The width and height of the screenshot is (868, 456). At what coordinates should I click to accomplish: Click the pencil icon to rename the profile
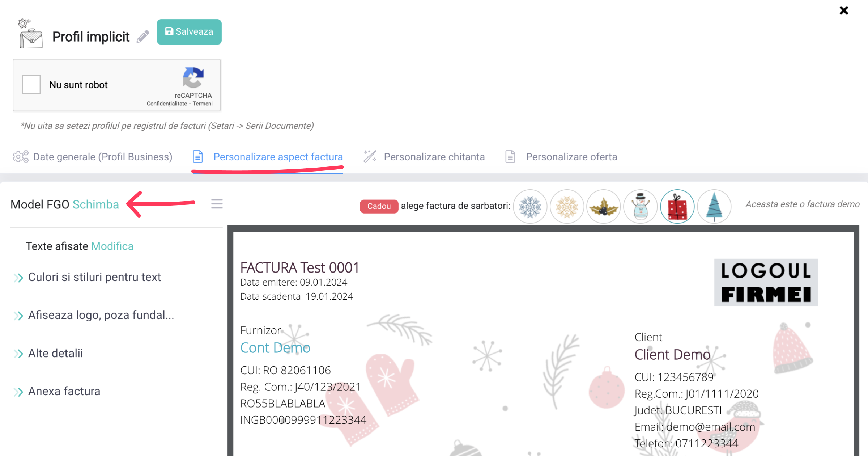point(143,37)
